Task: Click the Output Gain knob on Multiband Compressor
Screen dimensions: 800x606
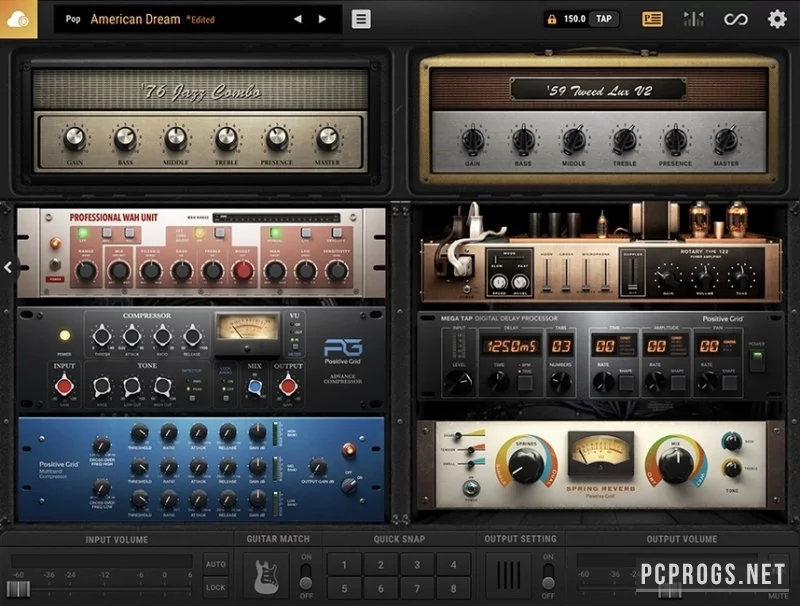Action: coord(317,466)
